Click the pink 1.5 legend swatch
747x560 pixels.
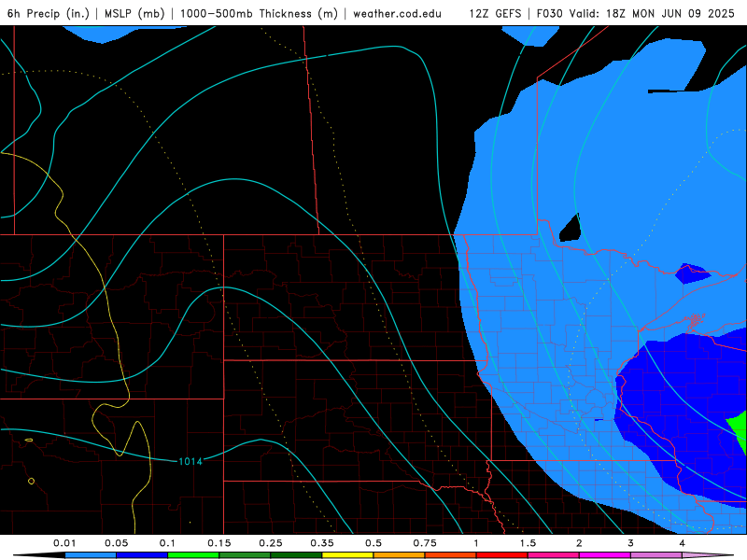(554, 555)
